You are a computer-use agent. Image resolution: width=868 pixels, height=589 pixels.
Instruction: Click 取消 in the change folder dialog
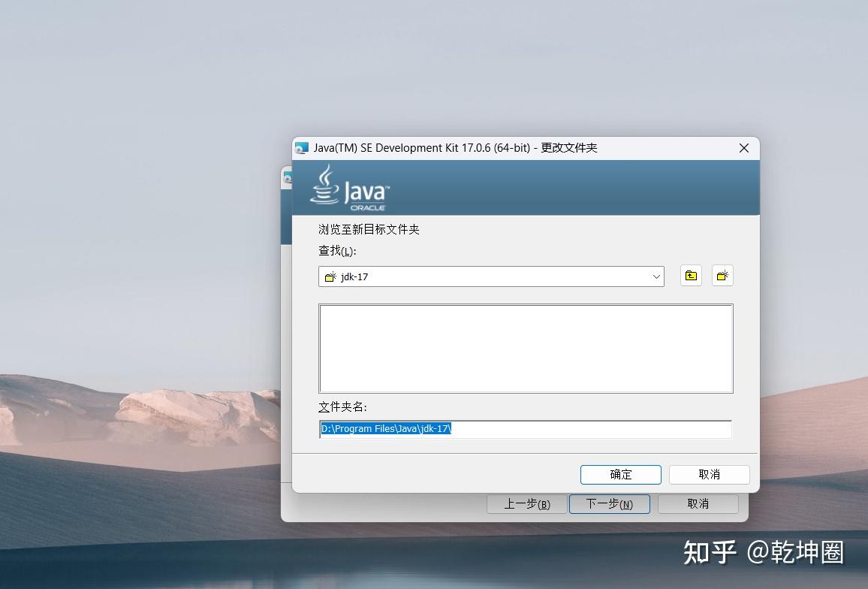pos(709,474)
